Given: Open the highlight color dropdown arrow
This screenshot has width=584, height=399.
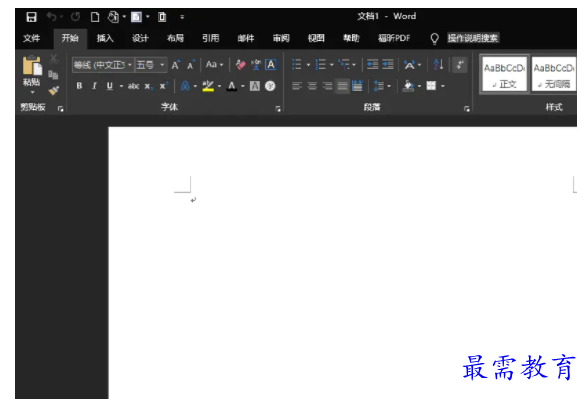Looking at the screenshot, I should click(x=219, y=86).
